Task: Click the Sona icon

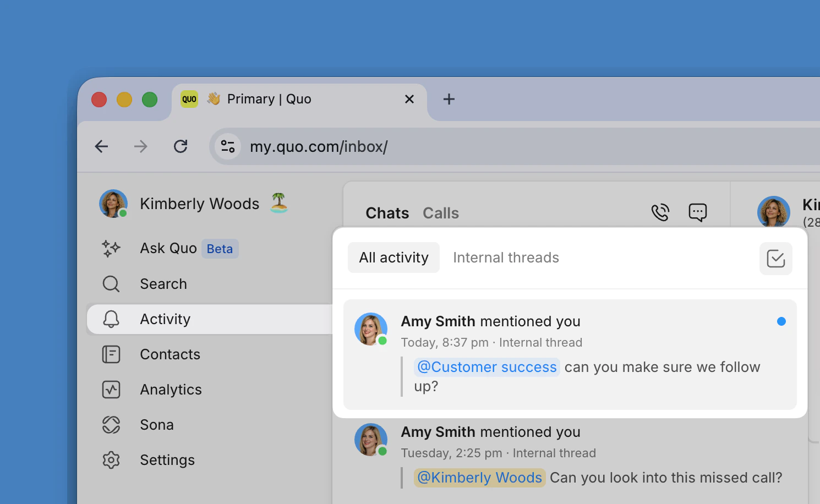Action: [x=111, y=425]
